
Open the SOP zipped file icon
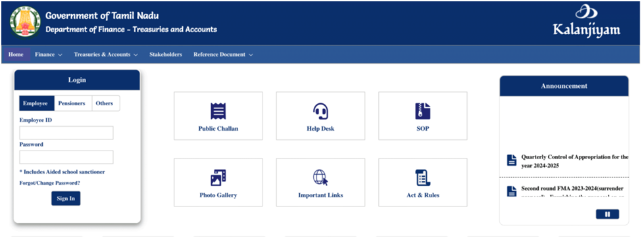tap(422, 111)
